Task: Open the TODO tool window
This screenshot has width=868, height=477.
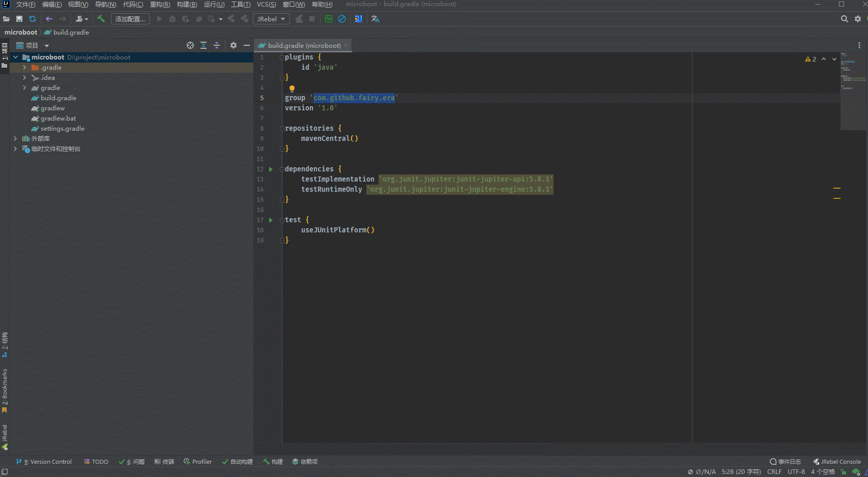Action: 96,462
